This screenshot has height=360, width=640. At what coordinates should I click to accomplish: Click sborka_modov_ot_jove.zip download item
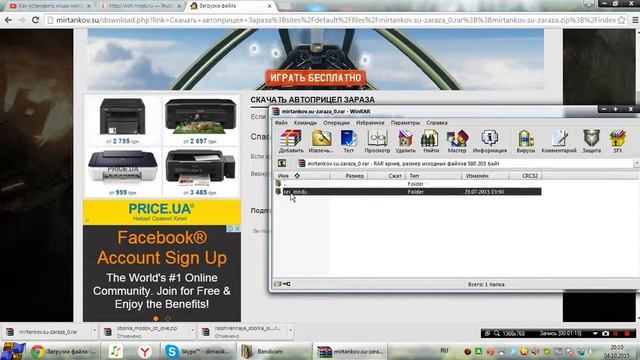145,332
